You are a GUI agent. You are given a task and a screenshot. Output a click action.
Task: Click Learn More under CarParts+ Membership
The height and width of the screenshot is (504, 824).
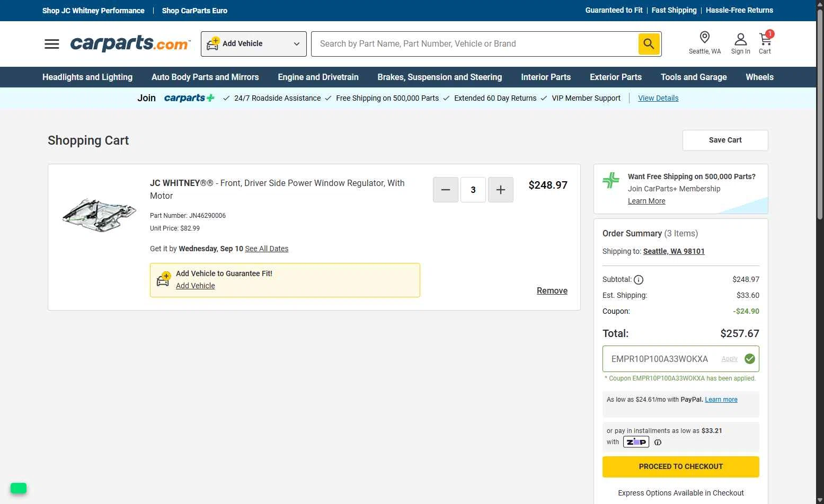[646, 201]
